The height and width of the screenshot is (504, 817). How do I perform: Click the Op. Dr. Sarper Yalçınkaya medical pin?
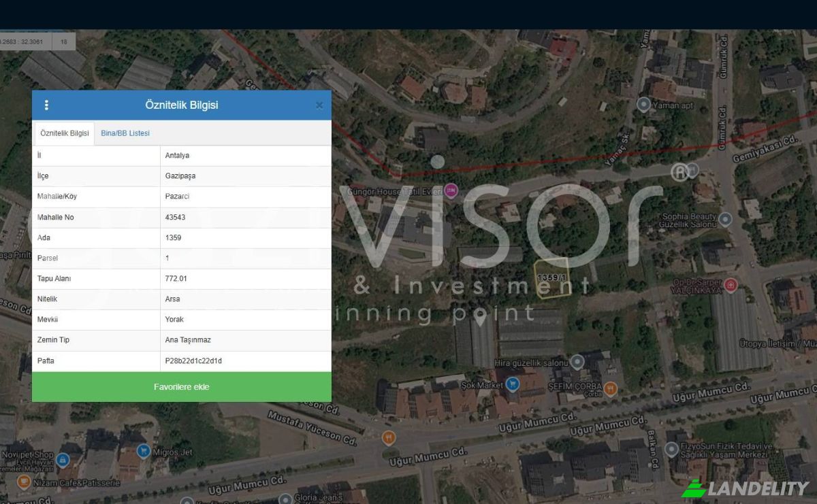[731, 284]
